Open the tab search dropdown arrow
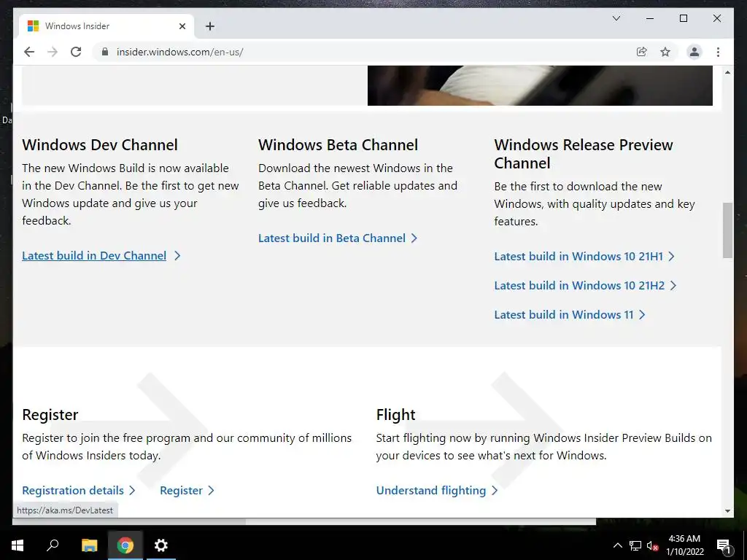The width and height of the screenshot is (747, 560). point(616,18)
